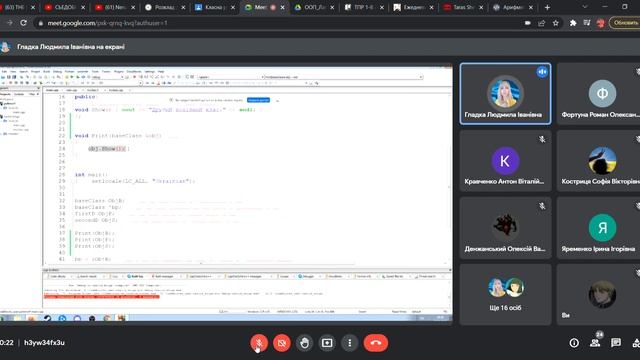Raise hand in the meeting
The image size is (640, 360).
304,343
